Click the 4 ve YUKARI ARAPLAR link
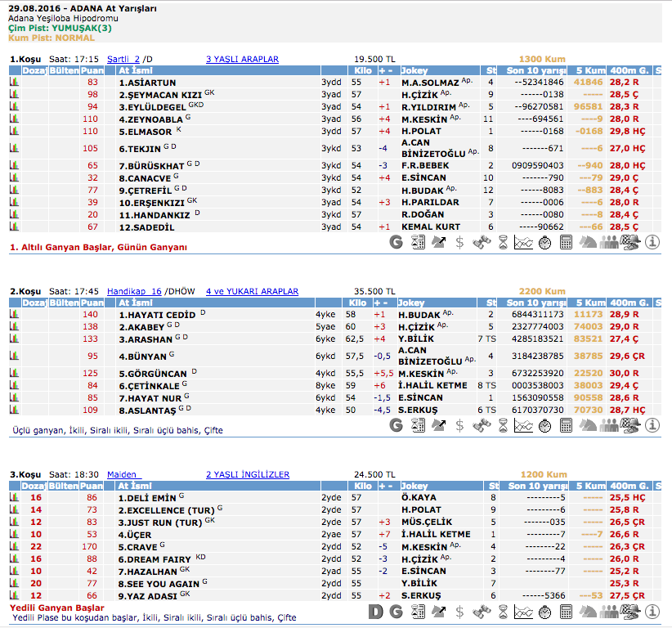 (x=252, y=291)
